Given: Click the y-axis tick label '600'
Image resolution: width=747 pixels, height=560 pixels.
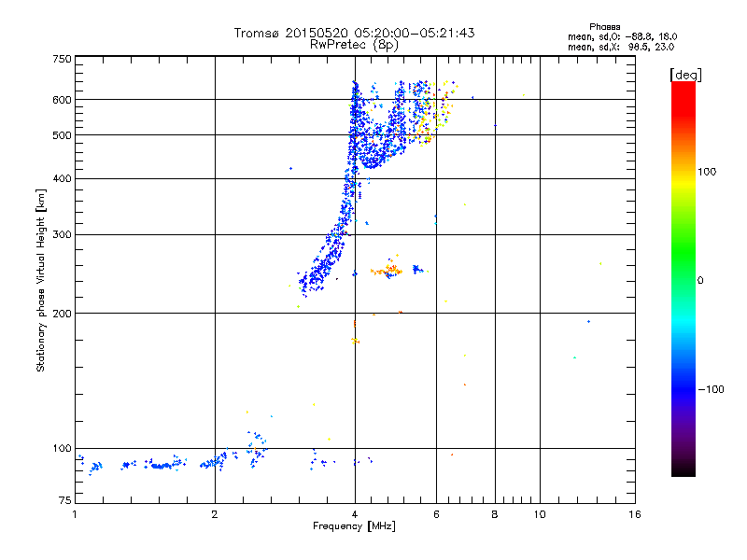Looking at the screenshot, I should (62, 100).
